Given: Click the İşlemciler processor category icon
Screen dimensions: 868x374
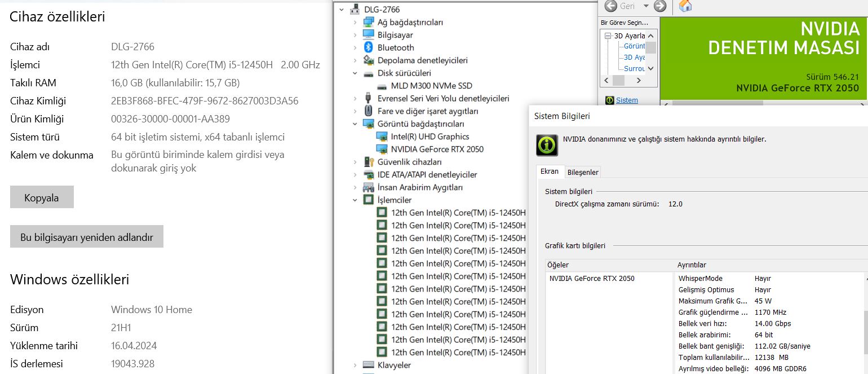Looking at the screenshot, I should pos(369,200).
